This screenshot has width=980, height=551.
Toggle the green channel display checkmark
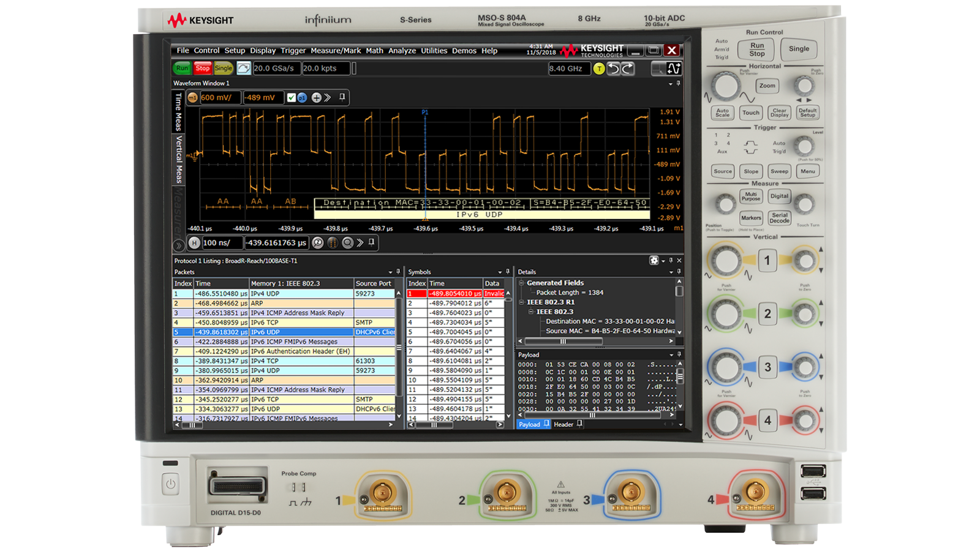291,97
